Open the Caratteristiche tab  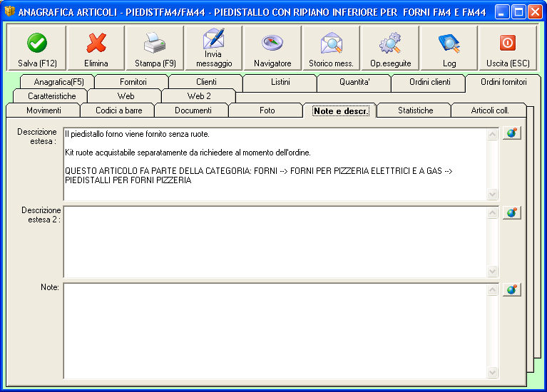(x=51, y=96)
